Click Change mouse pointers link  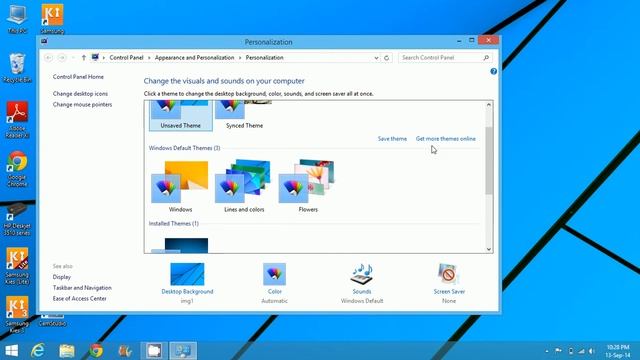click(x=82, y=104)
